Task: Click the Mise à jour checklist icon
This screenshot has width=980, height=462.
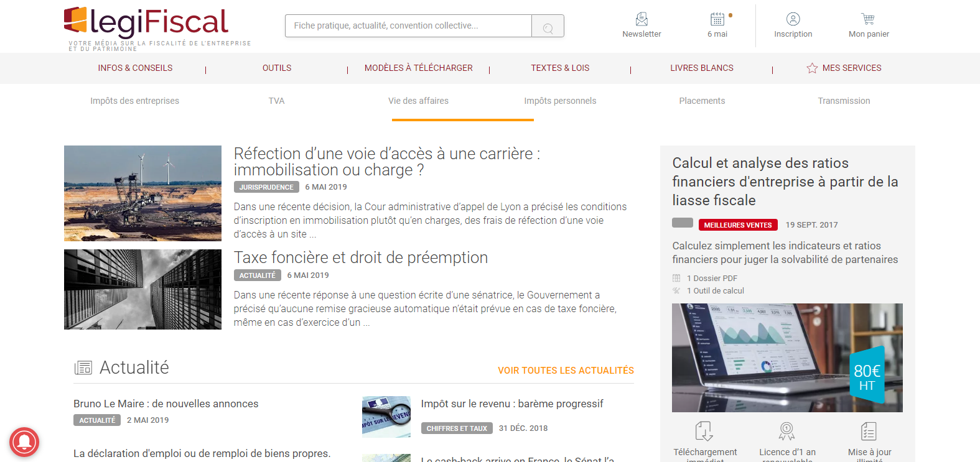Action: (x=869, y=431)
